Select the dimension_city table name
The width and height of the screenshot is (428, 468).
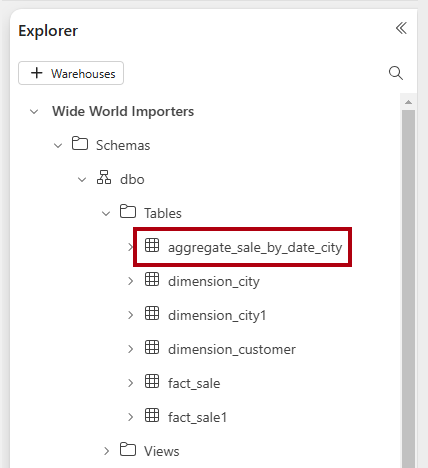click(x=214, y=282)
